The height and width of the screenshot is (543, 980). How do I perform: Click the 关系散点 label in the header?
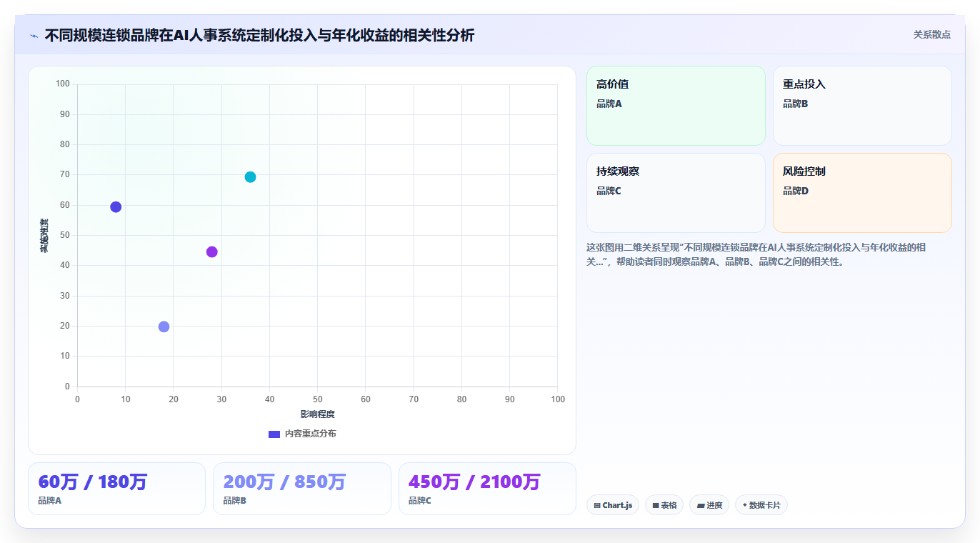coord(931,34)
